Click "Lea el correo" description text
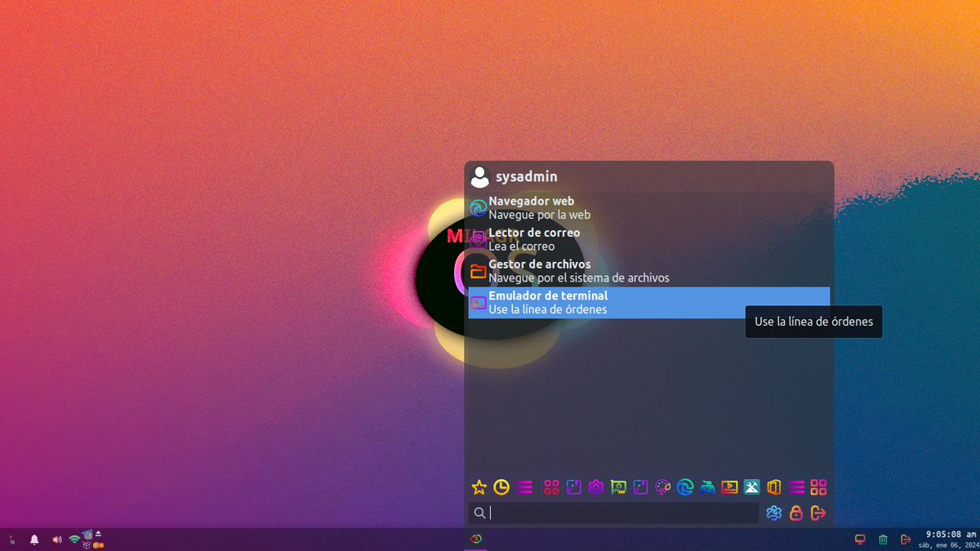 522,247
